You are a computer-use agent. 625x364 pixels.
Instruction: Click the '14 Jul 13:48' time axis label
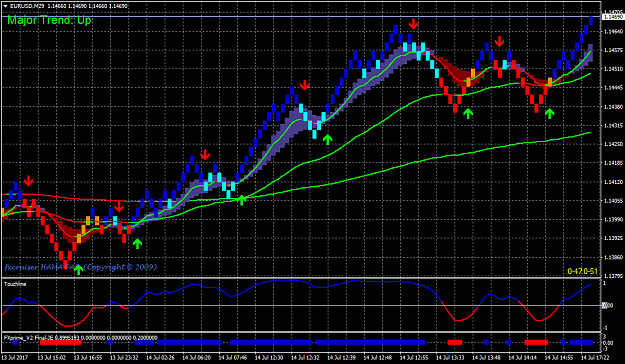click(x=487, y=358)
